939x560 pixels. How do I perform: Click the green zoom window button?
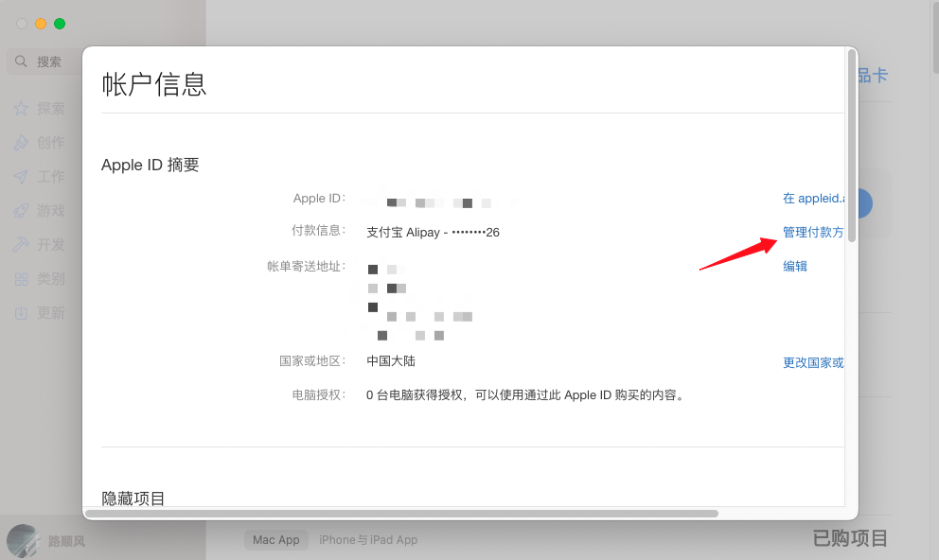[x=60, y=24]
